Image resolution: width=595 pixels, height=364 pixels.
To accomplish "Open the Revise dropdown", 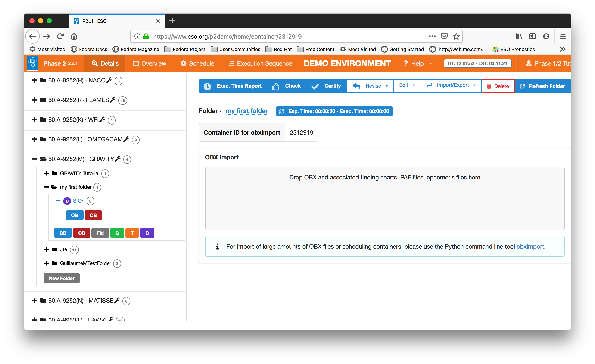I will [x=370, y=86].
